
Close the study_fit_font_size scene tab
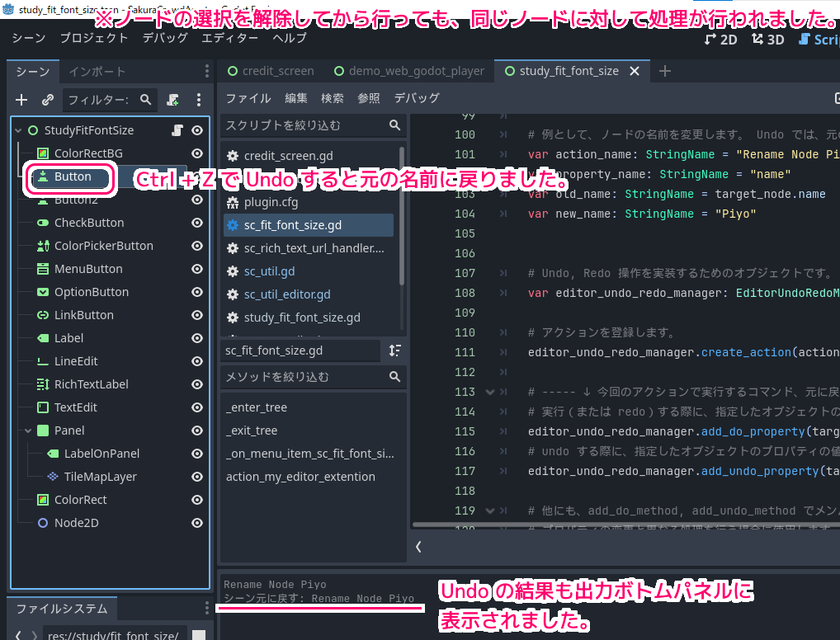(635, 71)
